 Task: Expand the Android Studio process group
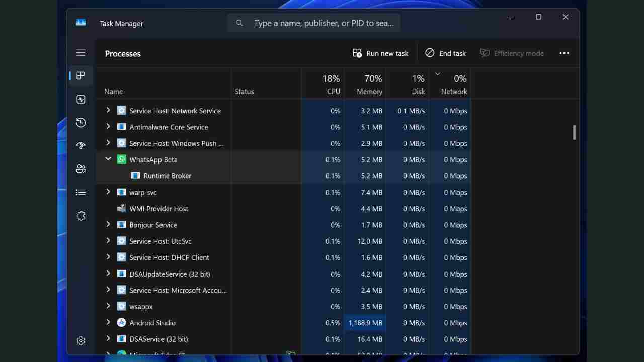point(108,322)
